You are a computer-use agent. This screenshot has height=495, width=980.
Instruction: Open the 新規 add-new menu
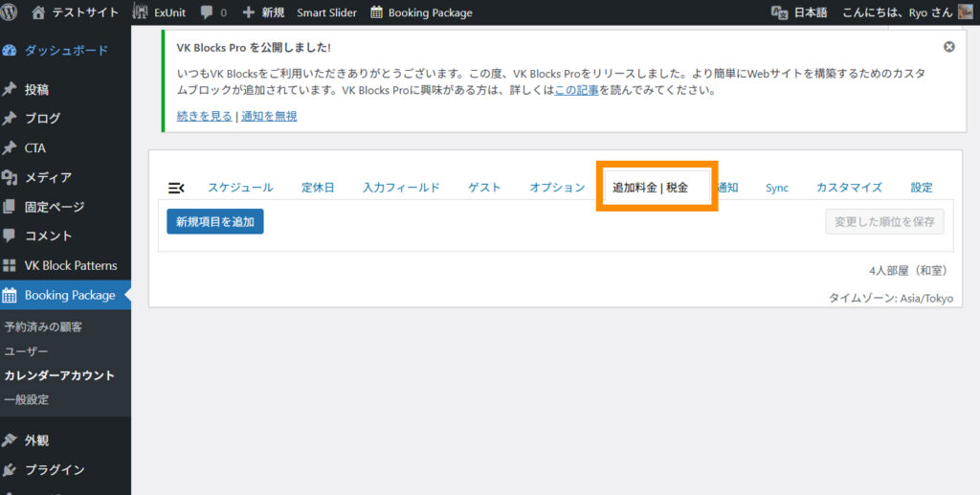tap(263, 12)
